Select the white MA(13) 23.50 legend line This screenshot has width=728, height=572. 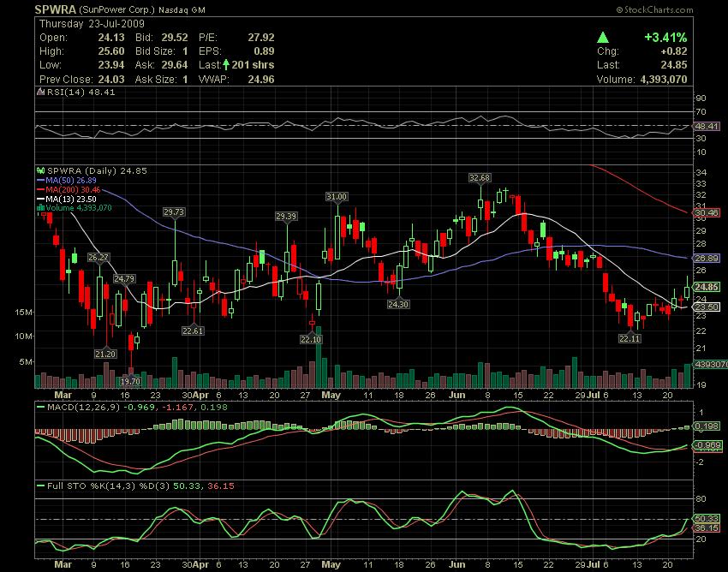67,200
